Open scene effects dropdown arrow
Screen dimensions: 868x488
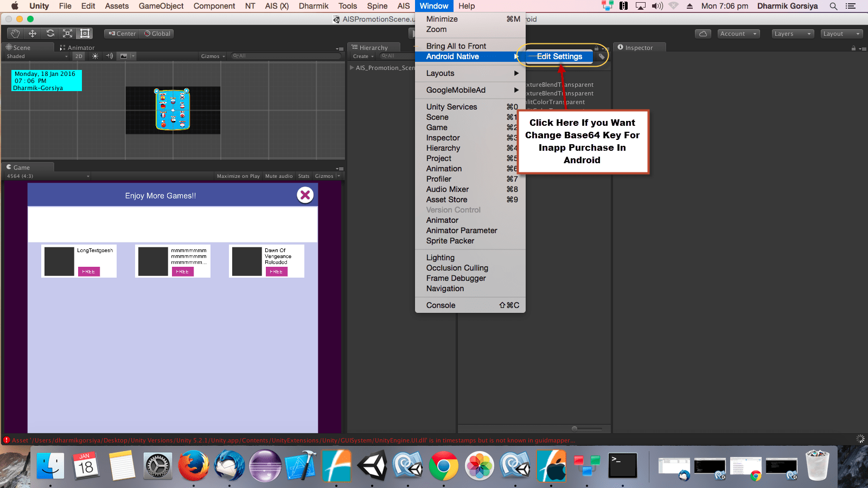click(133, 56)
